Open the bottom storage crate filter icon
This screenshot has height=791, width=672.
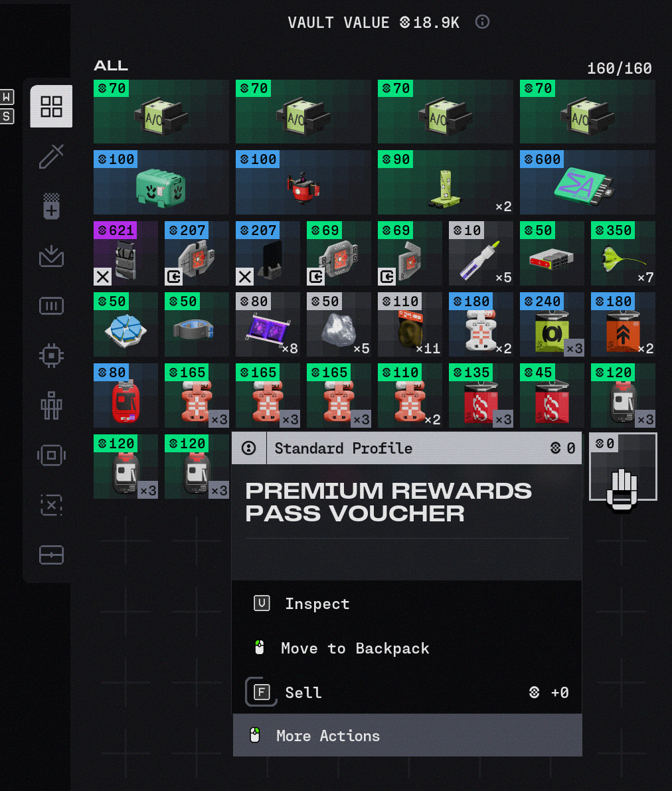pyautogui.click(x=51, y=555)
